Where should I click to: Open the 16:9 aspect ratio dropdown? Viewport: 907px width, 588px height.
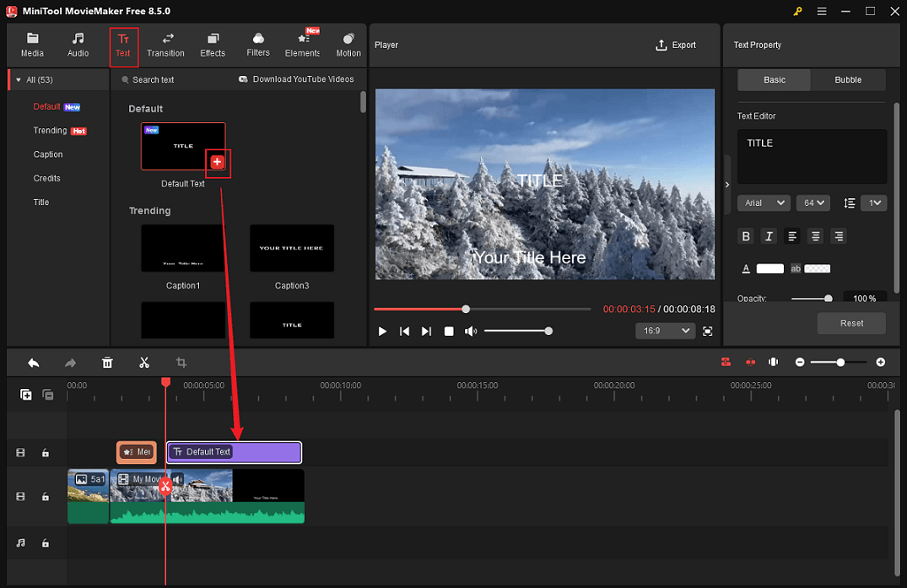click(665, 331)
